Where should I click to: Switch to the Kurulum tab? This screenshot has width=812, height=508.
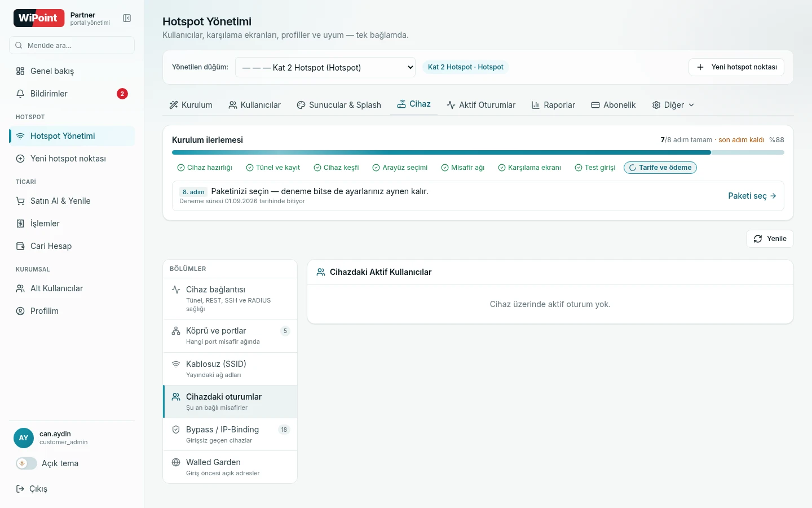click(191, 105)
